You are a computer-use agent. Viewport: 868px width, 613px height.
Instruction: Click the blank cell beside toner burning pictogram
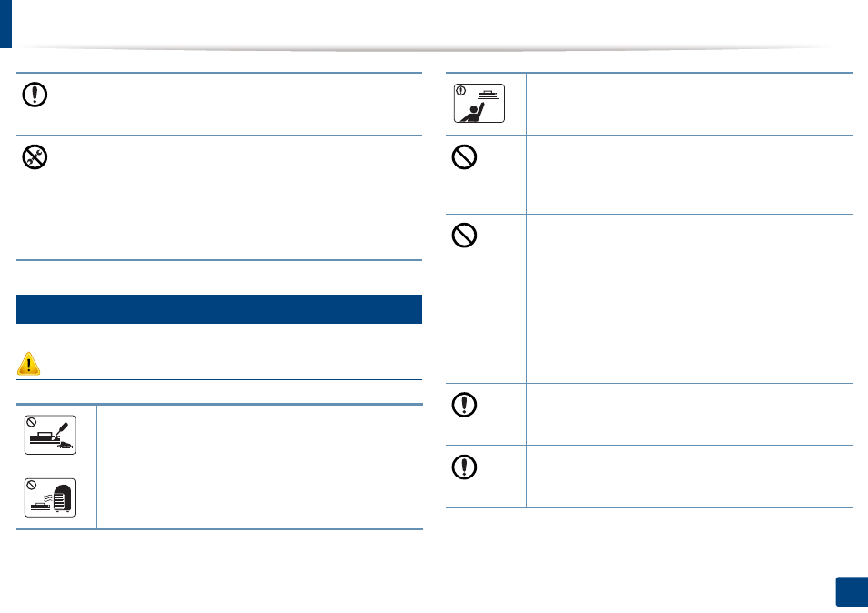coord(259,436)
